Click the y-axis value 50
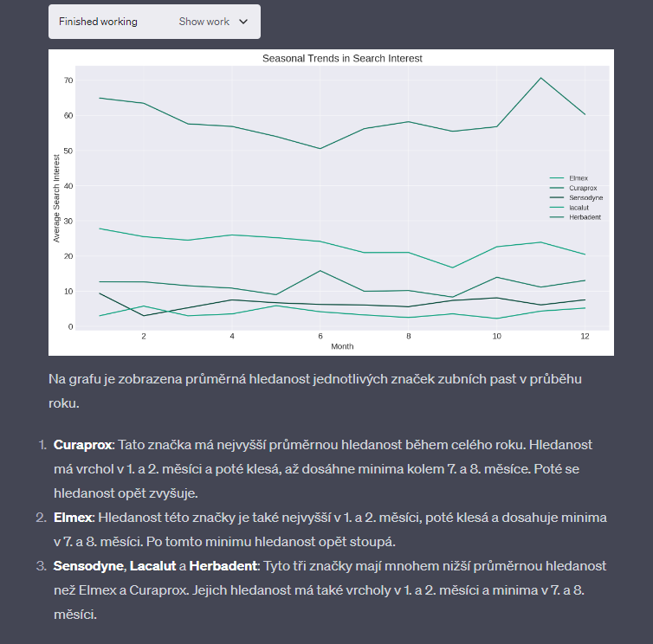The image size is (653, 644). coord(68,151)
